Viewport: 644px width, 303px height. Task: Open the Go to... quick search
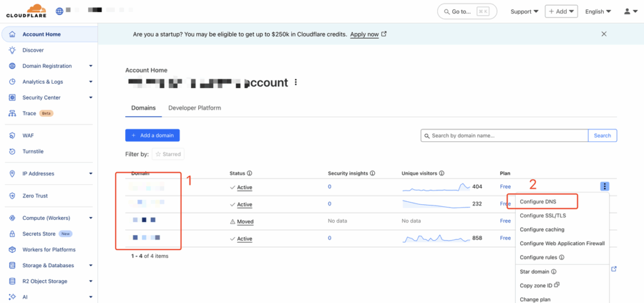pos(467,11)
